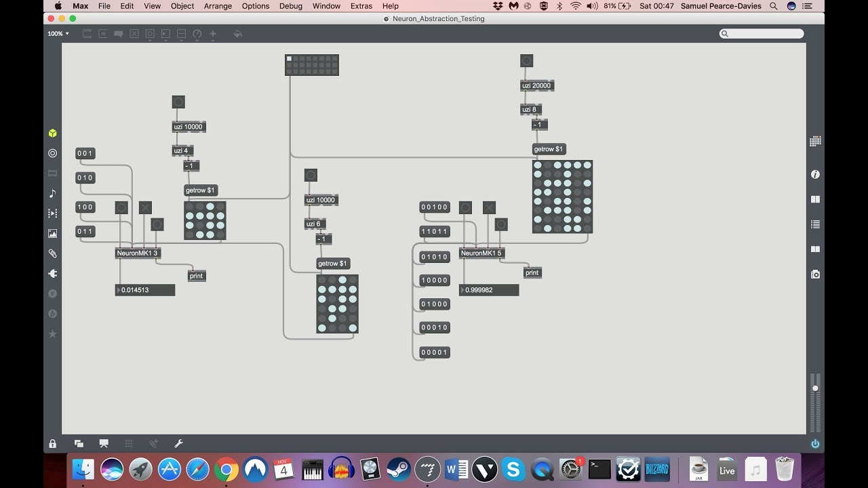Open the button objects palette in top toolbar
The image size is (868, 488).
[150, 34]
